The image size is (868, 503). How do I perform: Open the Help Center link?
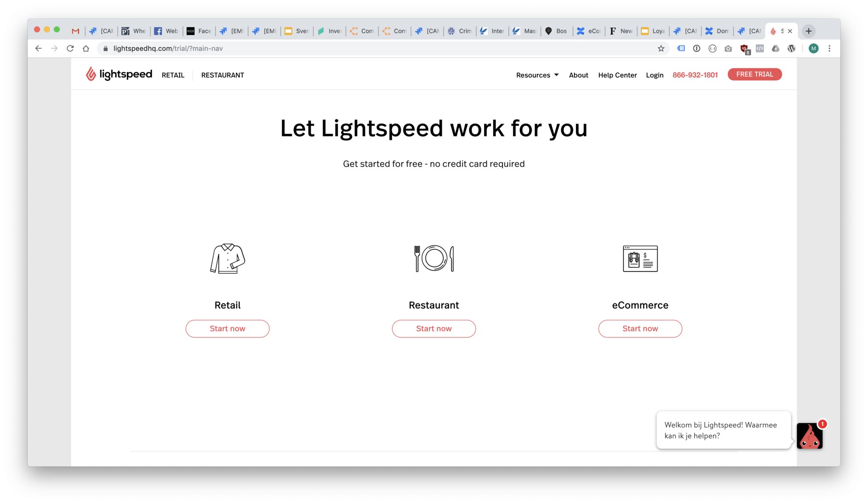(617, 75)
